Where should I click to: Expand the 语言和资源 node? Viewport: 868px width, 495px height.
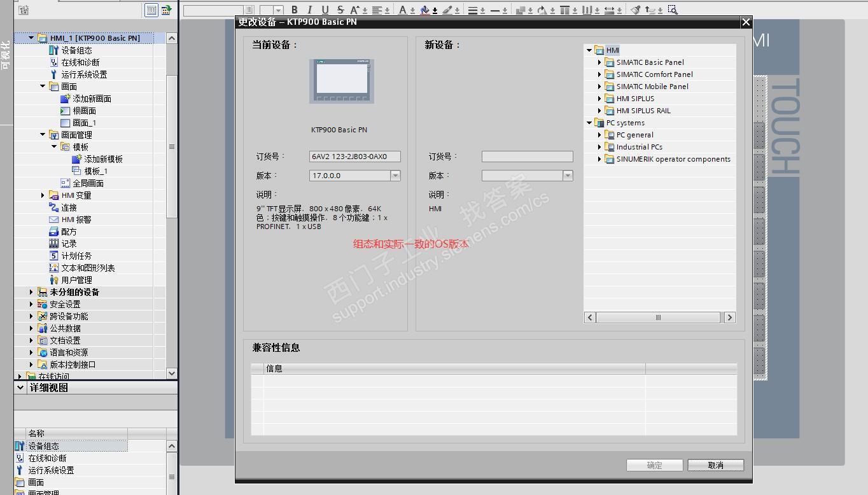click(x=31, y=352)
